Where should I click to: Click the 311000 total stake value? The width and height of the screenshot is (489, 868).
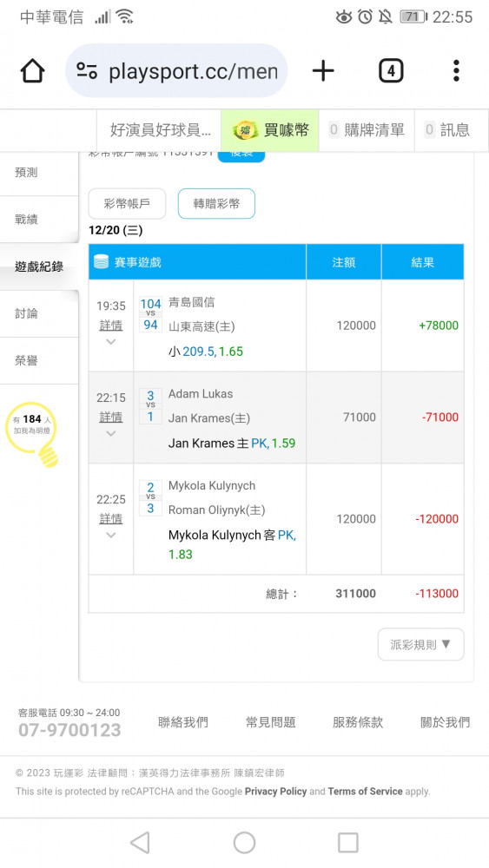(355, 594)
